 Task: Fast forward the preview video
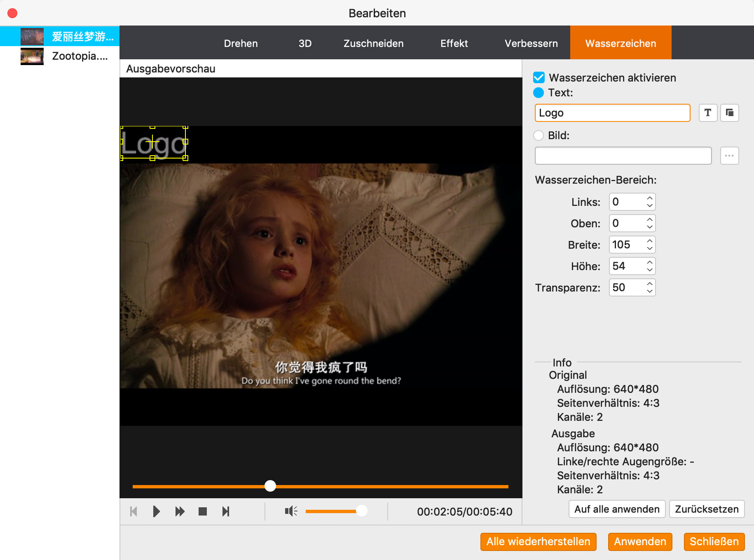[x=180, y=511]
